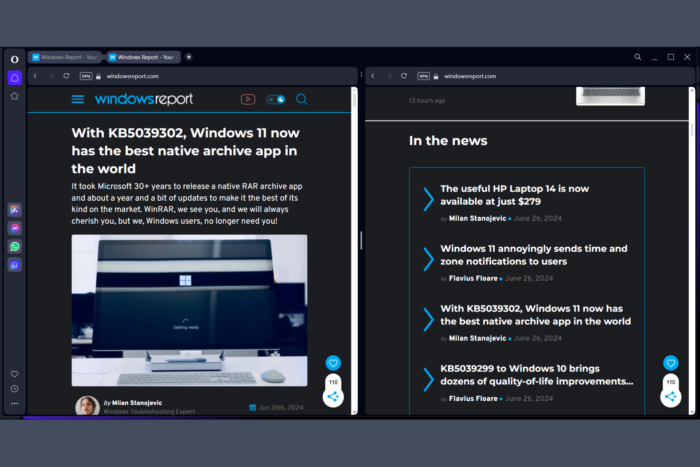Open the laptop thumbnail in right pane
700x467 pixels.
coord(610,96)
